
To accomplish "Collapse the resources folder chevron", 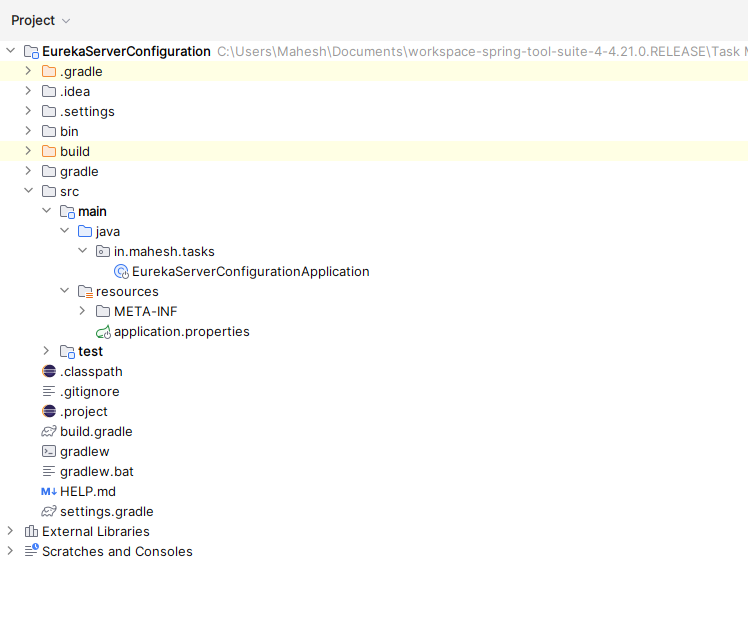I will [x=64, y=291].
